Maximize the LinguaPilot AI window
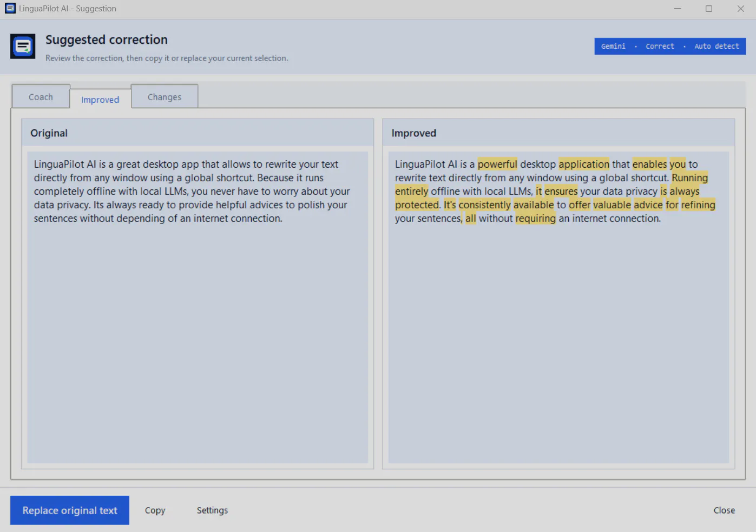This screenshot has height=532, width=756. pyautogui.click(x=709, y=9)
